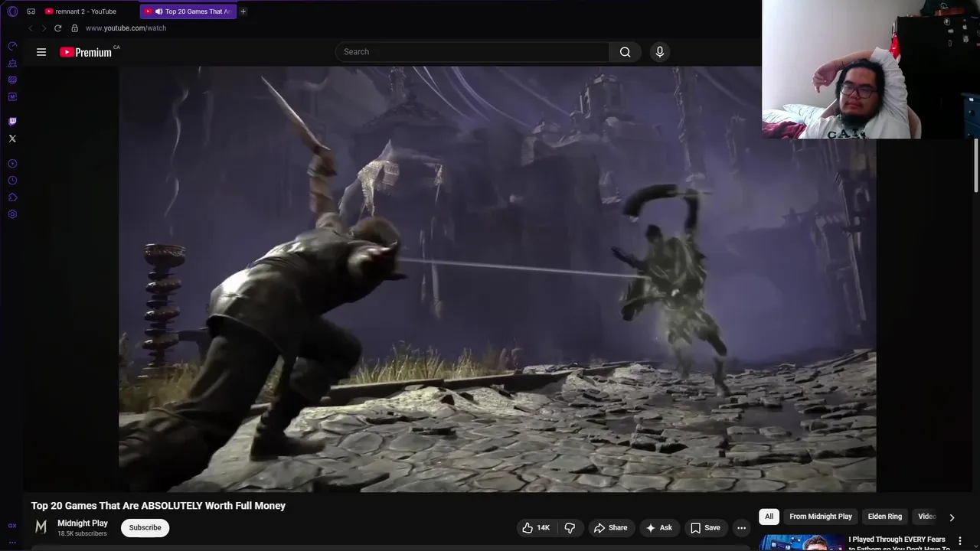Save the video to a playlist
980x551 pixels.
(705, 527)
